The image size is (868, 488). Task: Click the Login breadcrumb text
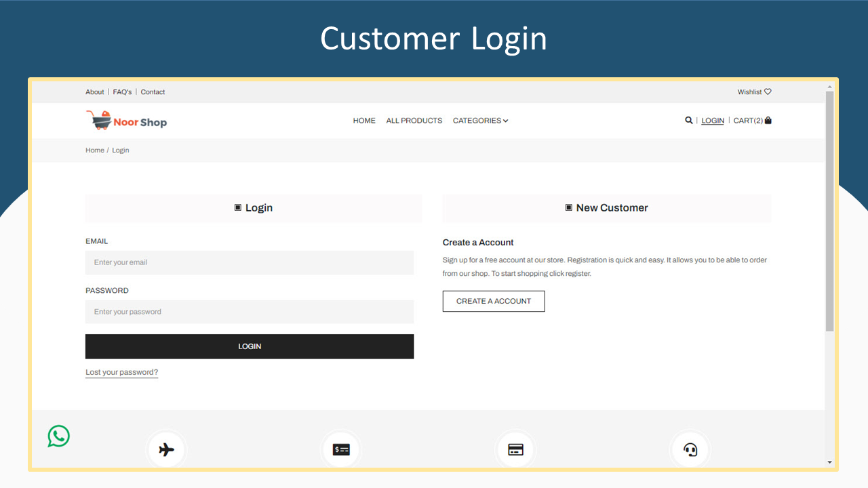(121, 150)
